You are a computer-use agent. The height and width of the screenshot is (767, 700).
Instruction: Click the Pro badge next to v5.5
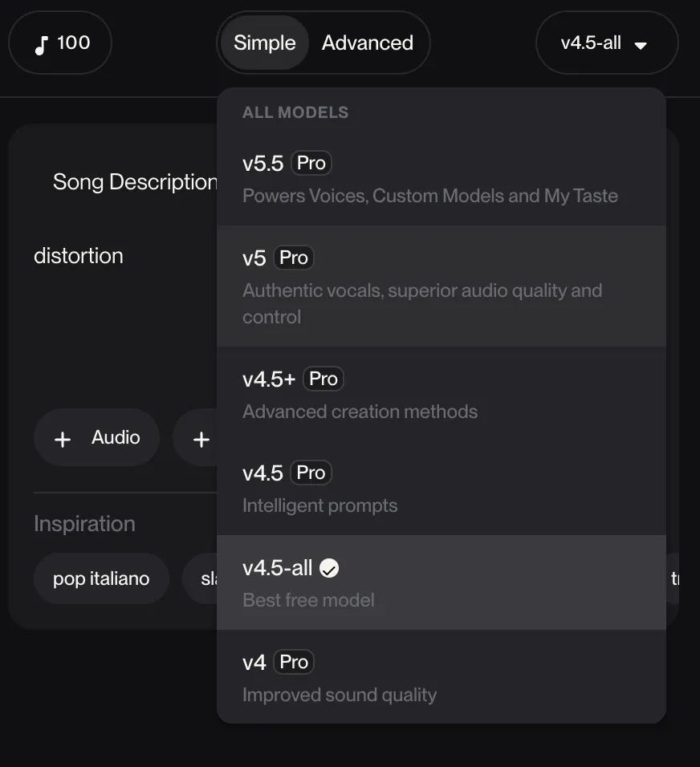coord(311,164)
